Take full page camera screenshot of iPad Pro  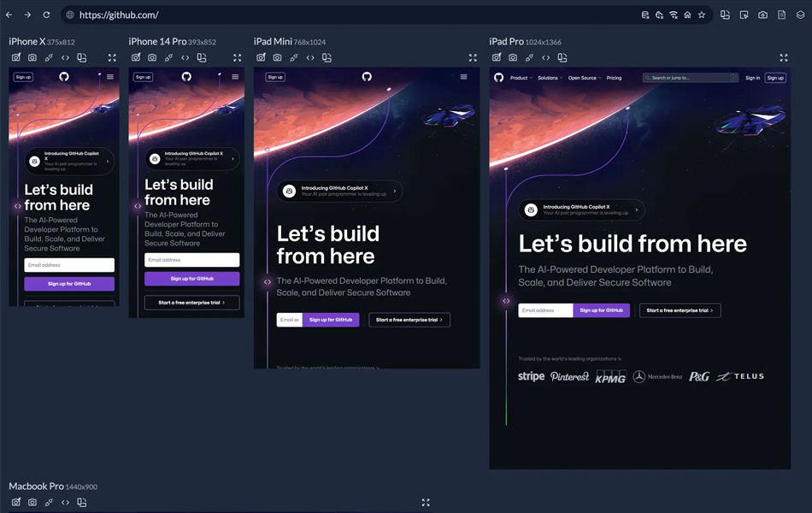click(x=513, y=57)
